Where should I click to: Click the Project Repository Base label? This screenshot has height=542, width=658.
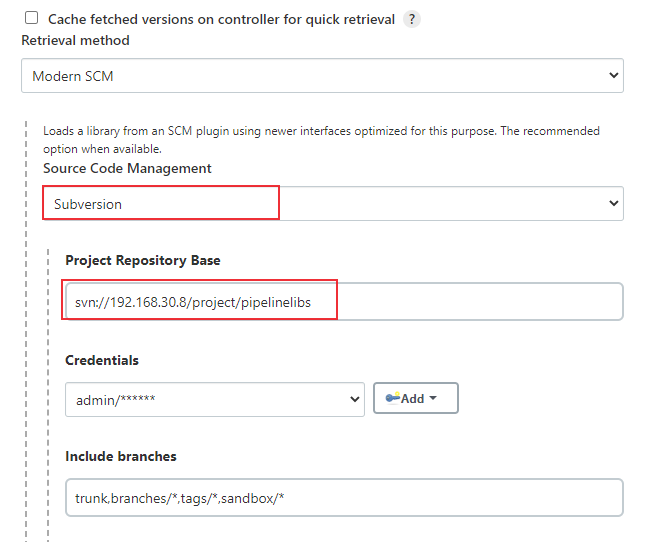(143, 260)
